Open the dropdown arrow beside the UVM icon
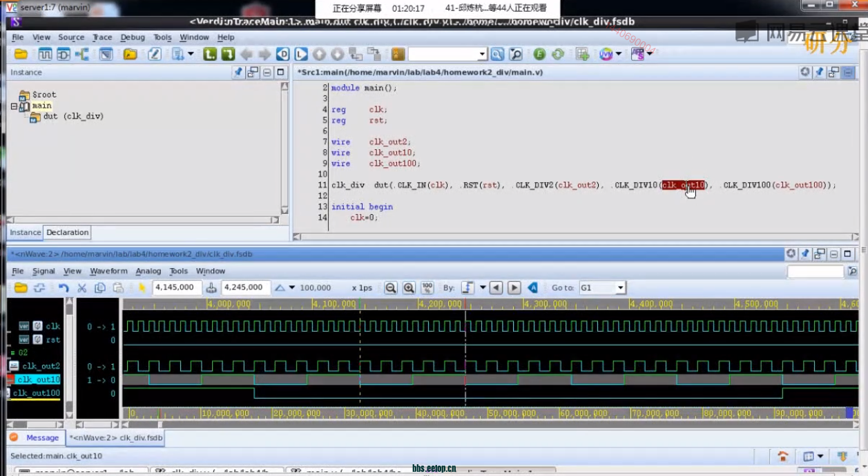This screenshot has height=476, width=868. pyautogui.click(x=619, y=54)
